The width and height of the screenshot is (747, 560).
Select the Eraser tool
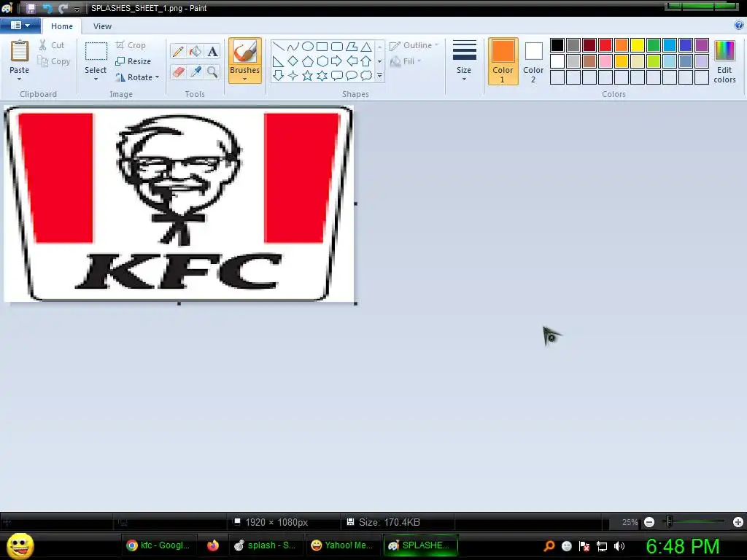(178, 72)
